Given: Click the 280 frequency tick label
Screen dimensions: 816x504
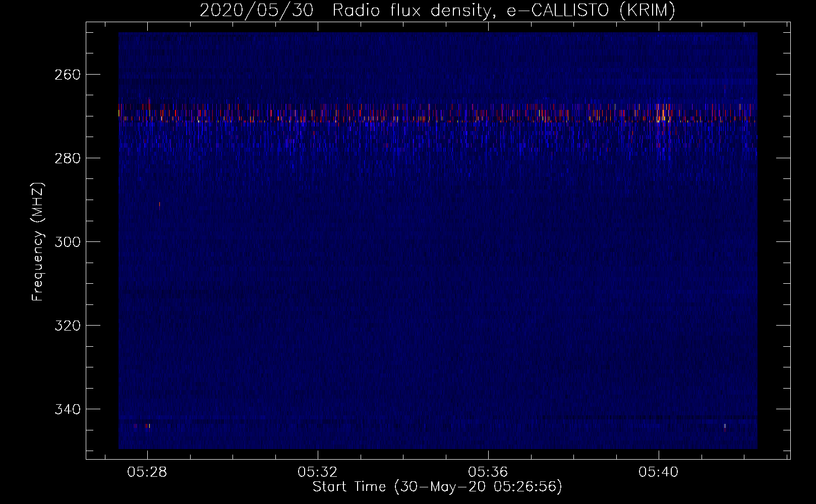Looking at the screenshot, I should [x=67, y=158].
